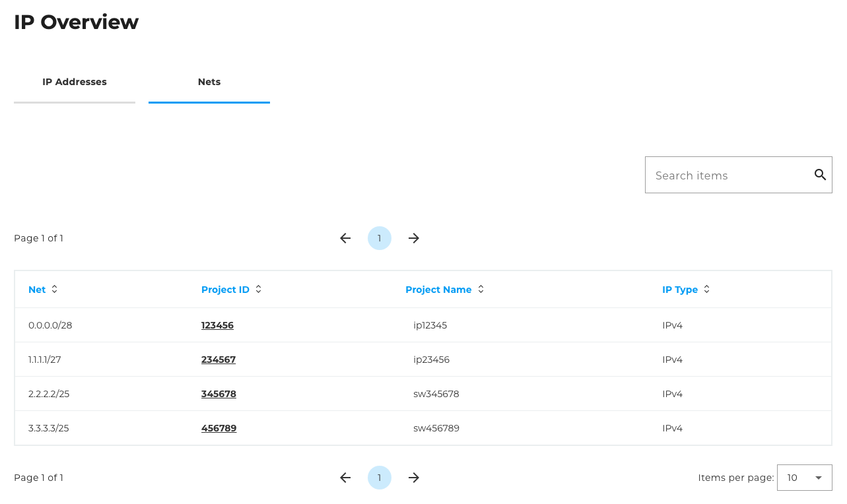The width and height of the screenshot is (847, 504).
Task: Select the Nets tab
Action: 209,82
